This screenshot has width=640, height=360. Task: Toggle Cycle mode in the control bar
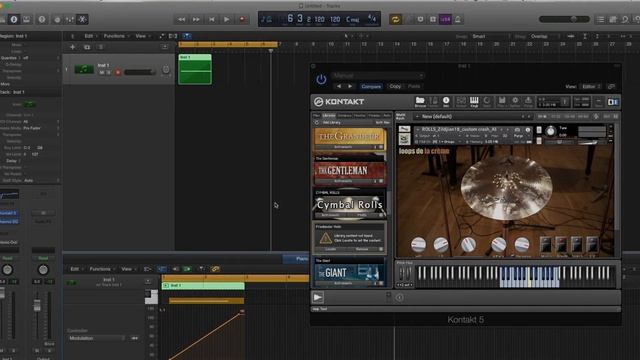(x=395, y=19)
